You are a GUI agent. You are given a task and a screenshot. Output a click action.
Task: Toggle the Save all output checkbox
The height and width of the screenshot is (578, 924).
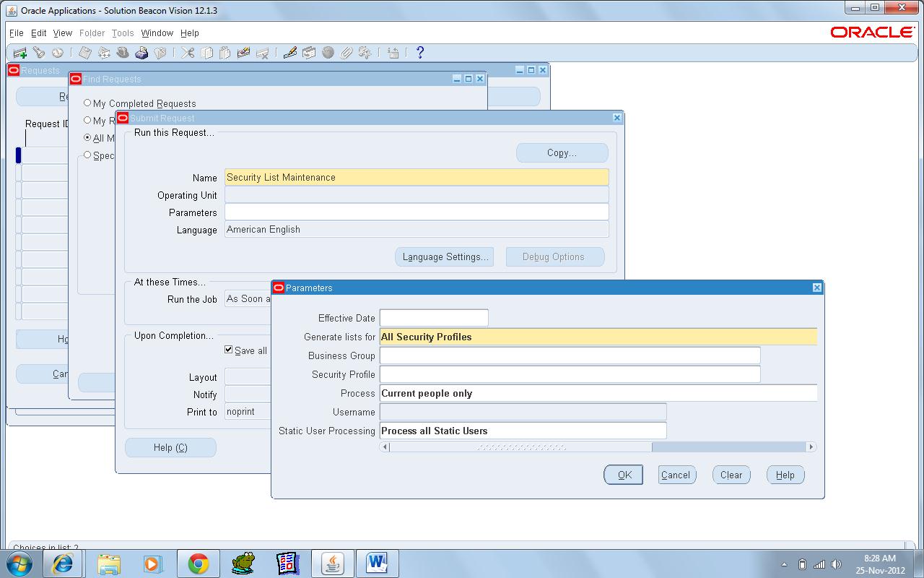point(229,350)
